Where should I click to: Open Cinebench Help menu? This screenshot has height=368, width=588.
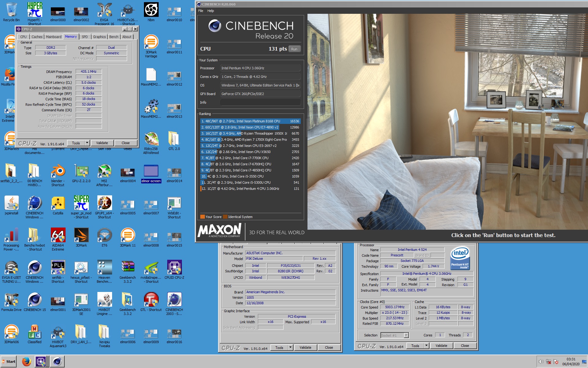[211, 11]
